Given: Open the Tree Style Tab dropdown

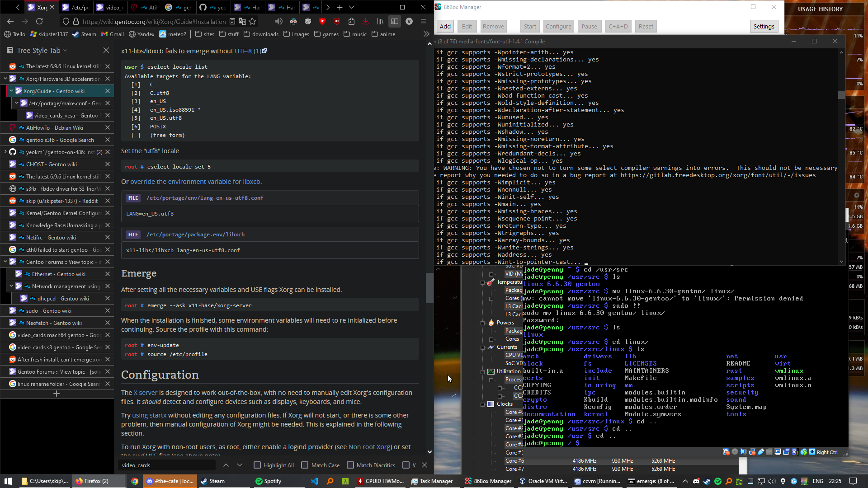Looking at the screenshot, I should point(65,51).
